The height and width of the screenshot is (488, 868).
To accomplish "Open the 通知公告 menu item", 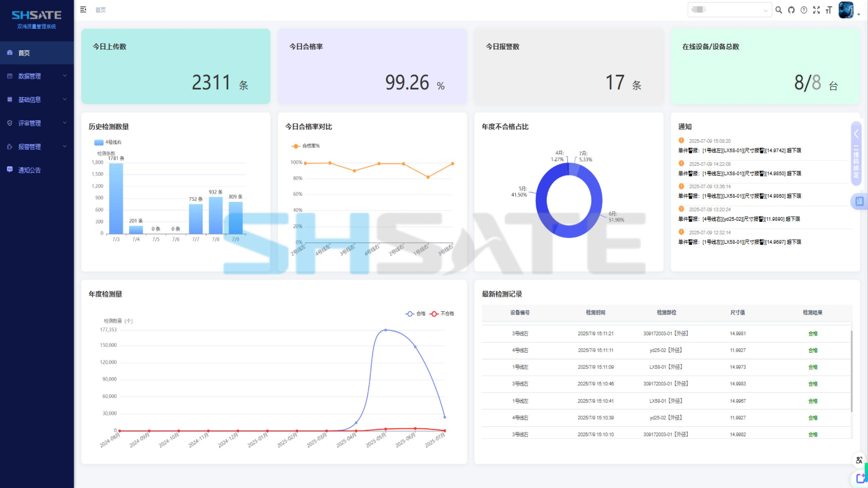I will pos(29,170).
